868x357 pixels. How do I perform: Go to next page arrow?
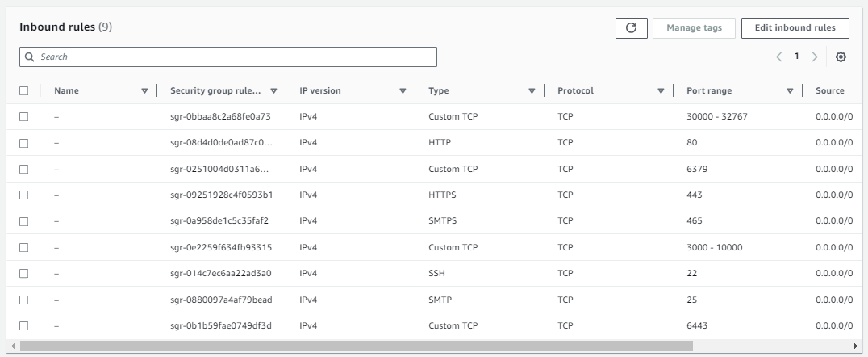click(x=814, y=57)
